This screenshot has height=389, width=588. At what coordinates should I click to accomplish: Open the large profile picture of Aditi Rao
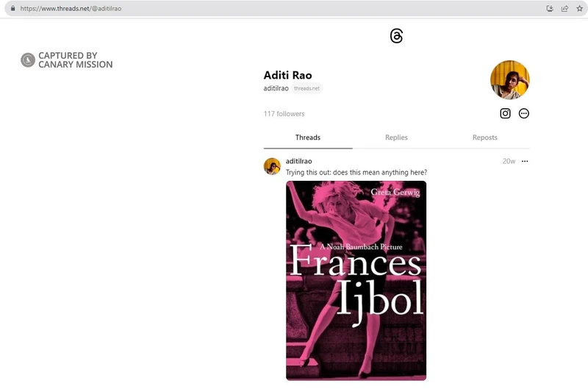point(510,80)
